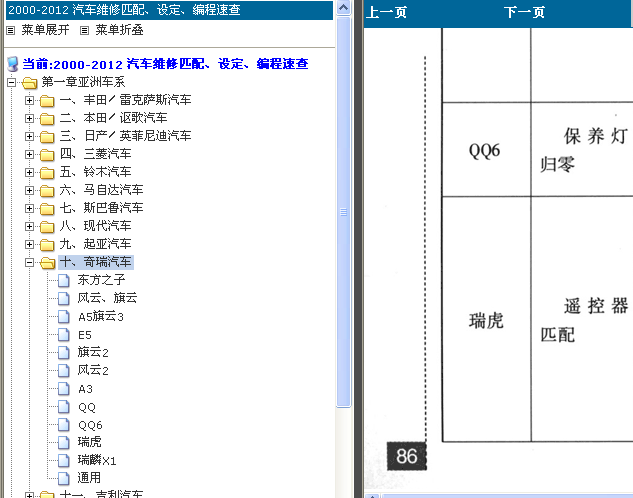Click the folder icon of 铃木汽车
Image resolution: width=633 pixels, height=498 pixels.
(x=47, y=173)
